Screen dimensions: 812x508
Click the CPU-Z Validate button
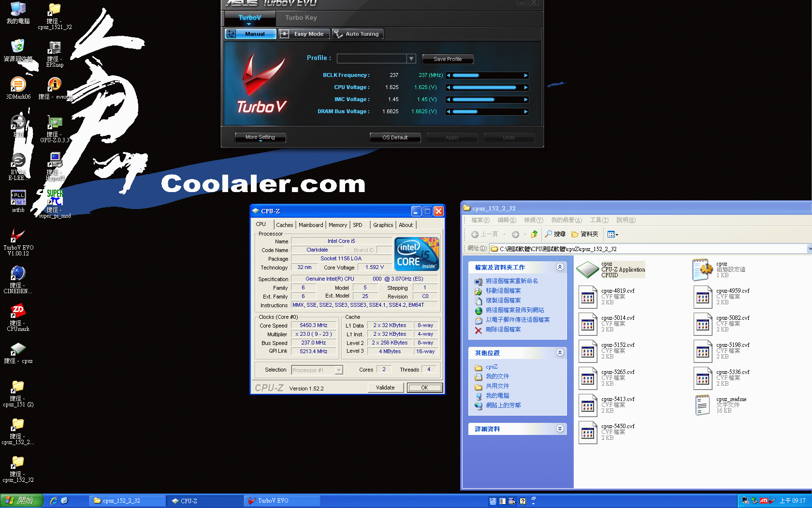click(385, 388)
